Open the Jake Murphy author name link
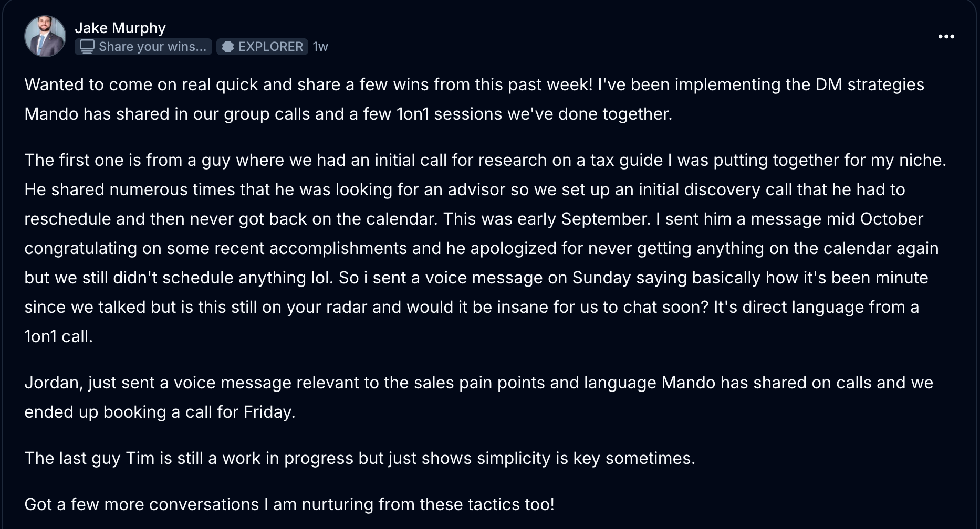980x529 pixels. pyautogui.click(x=120, y=28)
